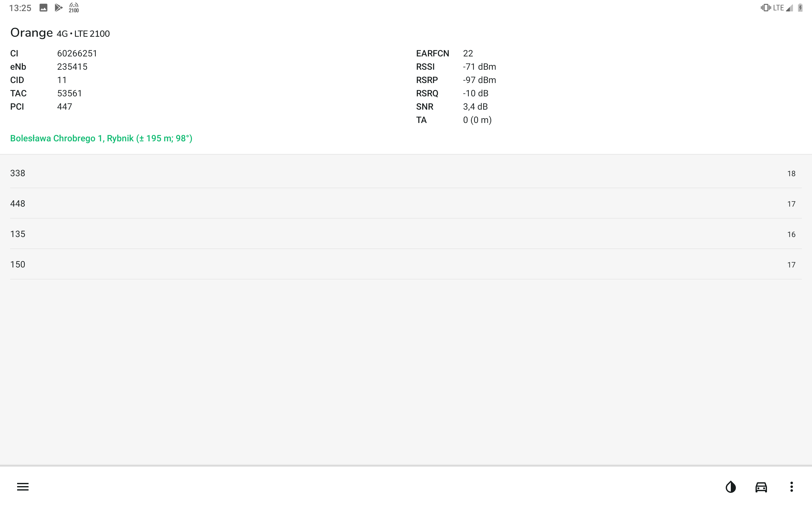Tap the RSRP value -97 dBm
The width and height of the screenshot is (812, 507).
[x=480, y=80]
